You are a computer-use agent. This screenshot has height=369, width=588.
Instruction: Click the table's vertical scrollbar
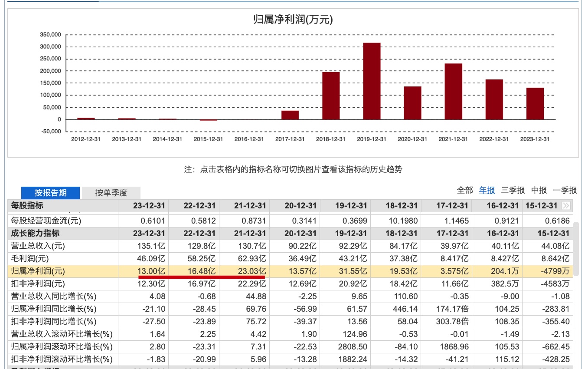[x=576, y=248]
